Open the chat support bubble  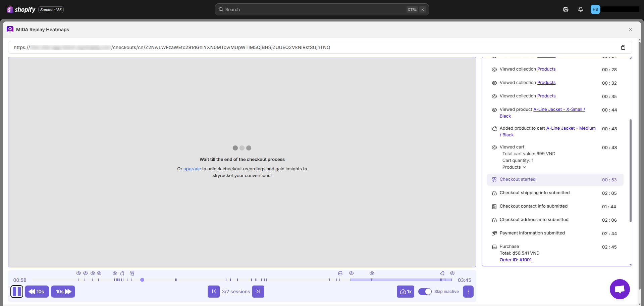[x=620, y=289]
